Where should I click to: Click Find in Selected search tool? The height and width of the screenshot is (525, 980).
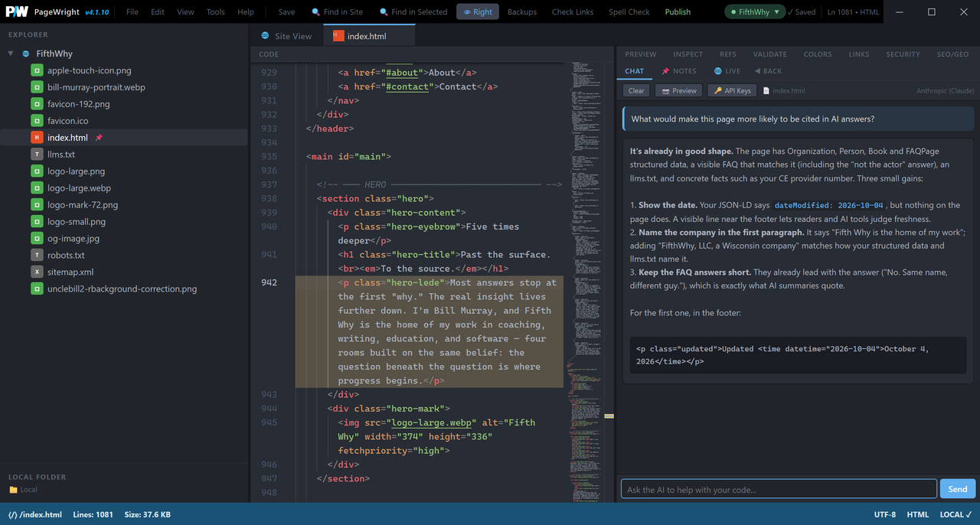413,12
